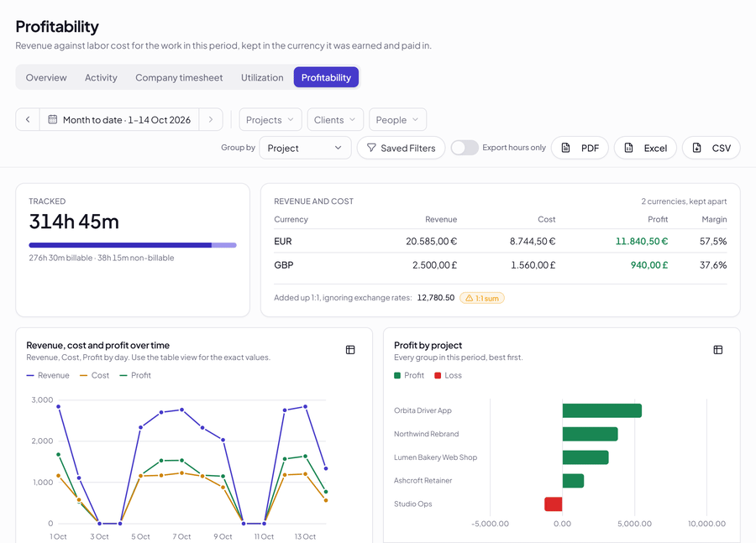Export report as PDF
The image size is (756, 543).
click(580, 148)
